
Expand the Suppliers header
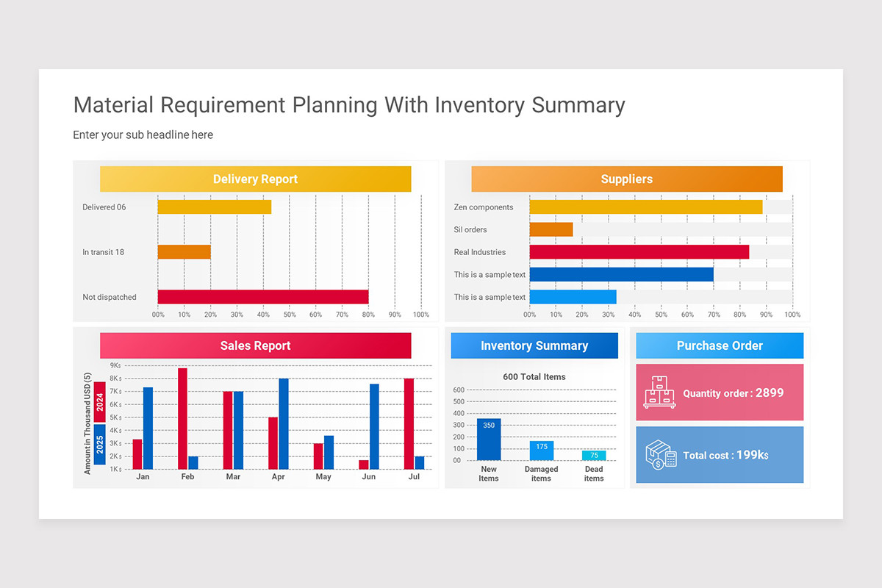[x=626, y=179]
